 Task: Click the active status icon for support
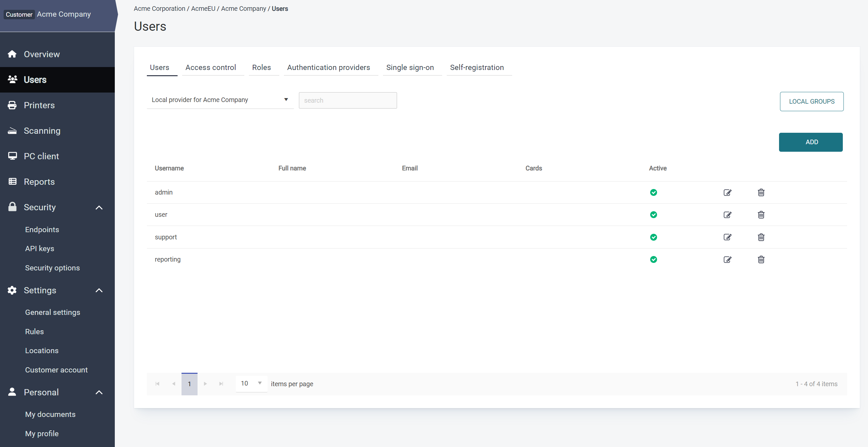click(x=653, y=237)
